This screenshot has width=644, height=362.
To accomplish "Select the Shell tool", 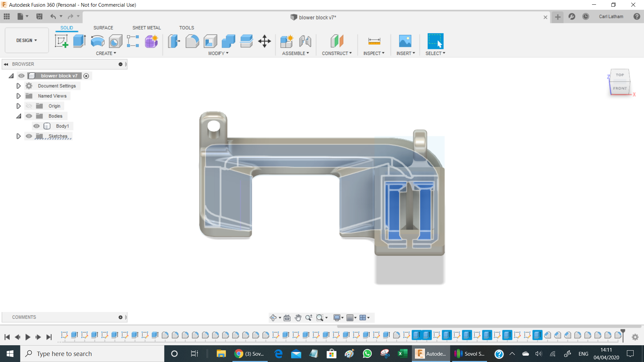I will tap(210, 41).
